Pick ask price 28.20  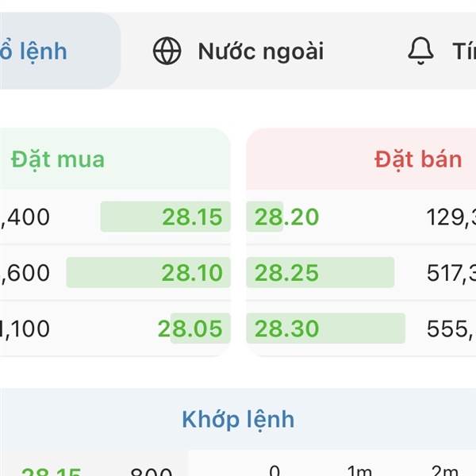click(x=286, y=217)
